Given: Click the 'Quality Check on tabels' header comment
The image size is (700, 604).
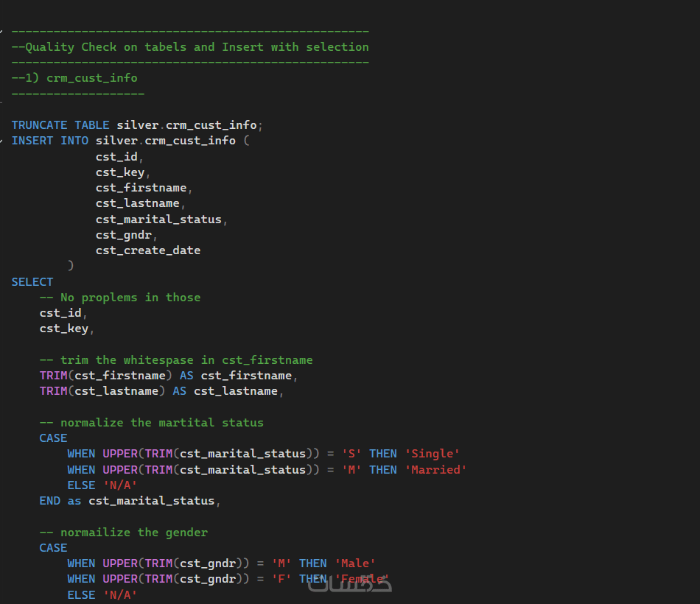Looking at the screenshot, I should [x=190, y=47].
